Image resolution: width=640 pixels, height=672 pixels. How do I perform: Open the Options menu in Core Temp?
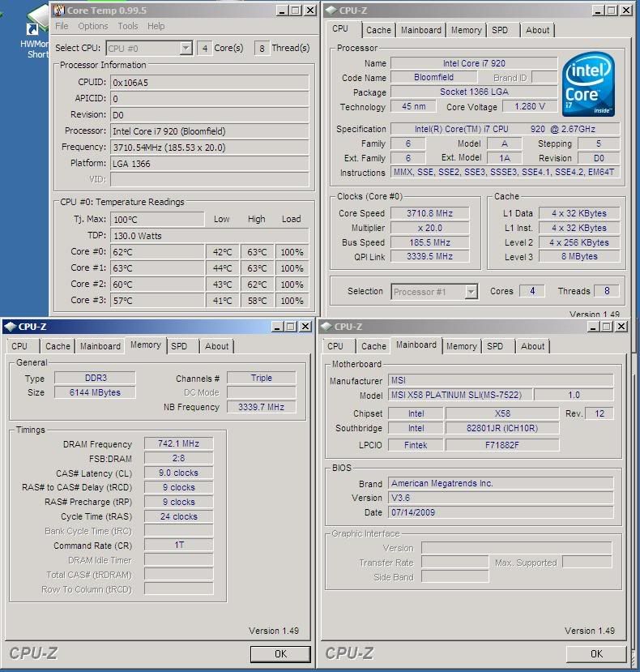93,26
